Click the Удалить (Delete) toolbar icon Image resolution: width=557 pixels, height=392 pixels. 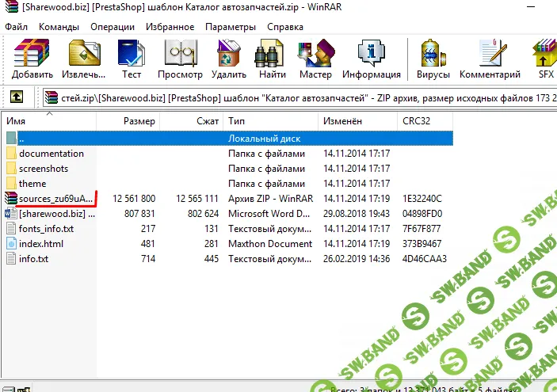tap(229, 53)
